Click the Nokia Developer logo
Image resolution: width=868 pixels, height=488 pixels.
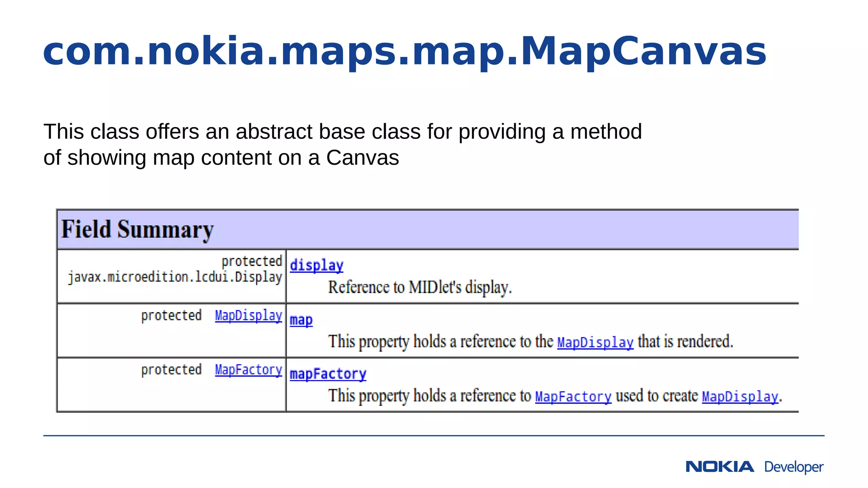[754, 467]
